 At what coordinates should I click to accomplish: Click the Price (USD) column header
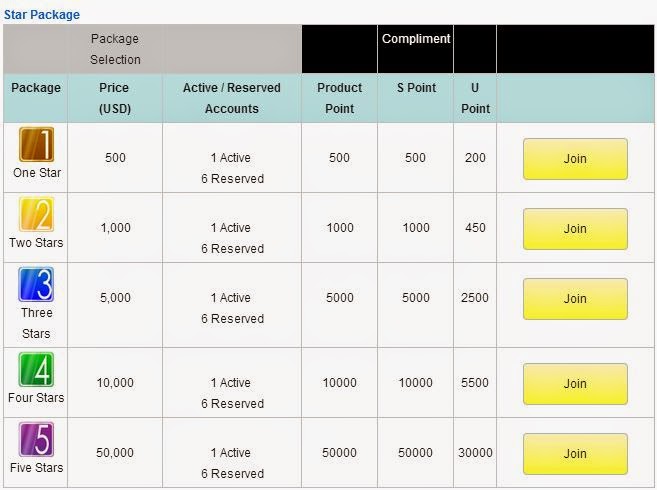coord(114,98)
